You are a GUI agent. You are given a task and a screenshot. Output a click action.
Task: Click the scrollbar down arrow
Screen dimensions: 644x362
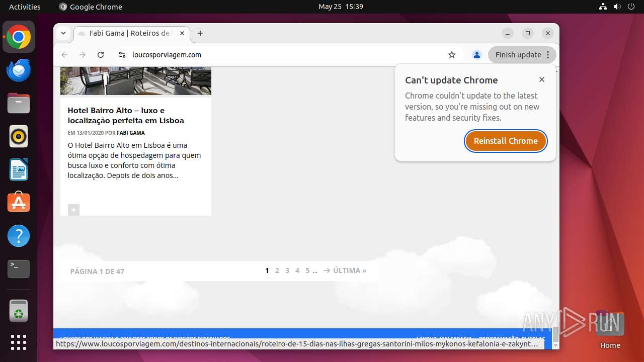point(555,346)
